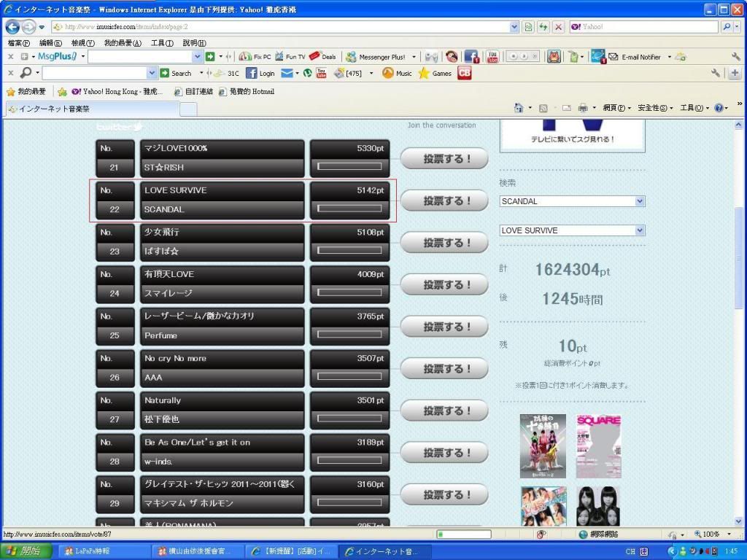Open the address bar URL dropdown arrow
Screen dimensions: 747x560
[x=514, y=27]
